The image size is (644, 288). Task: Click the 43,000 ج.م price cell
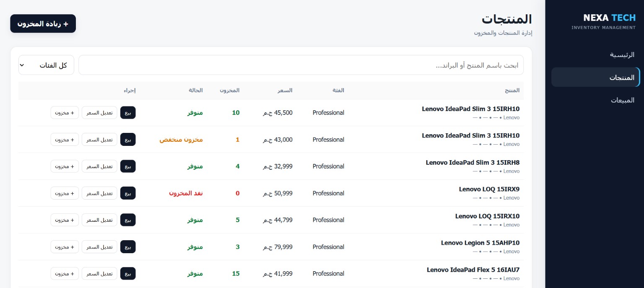278,139
